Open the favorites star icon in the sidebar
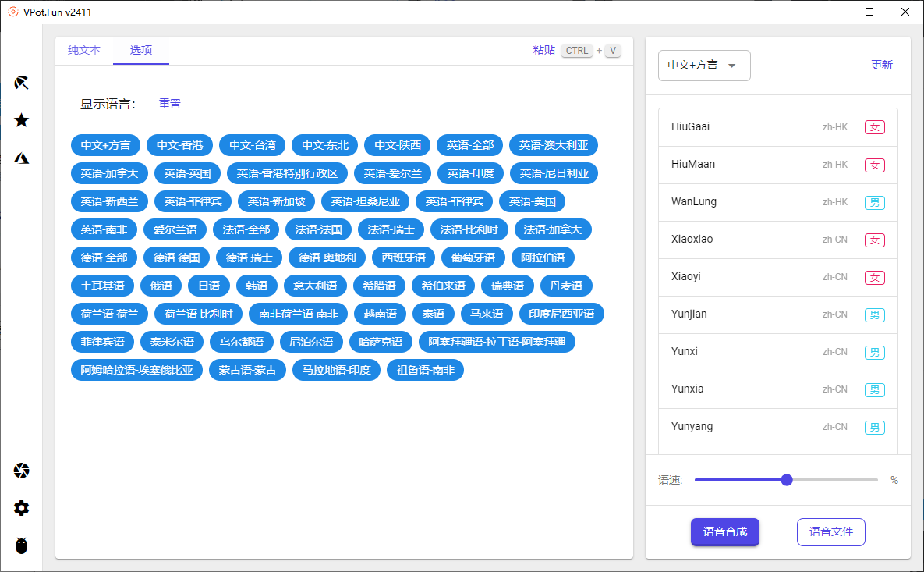 point(21,120)
